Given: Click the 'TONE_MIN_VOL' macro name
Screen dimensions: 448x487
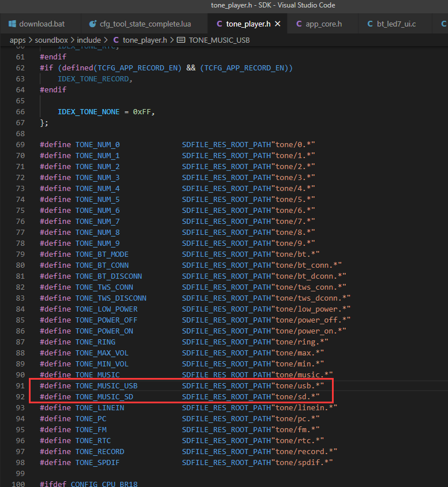Looking at the screenshot, I should (x=102, y=364).
